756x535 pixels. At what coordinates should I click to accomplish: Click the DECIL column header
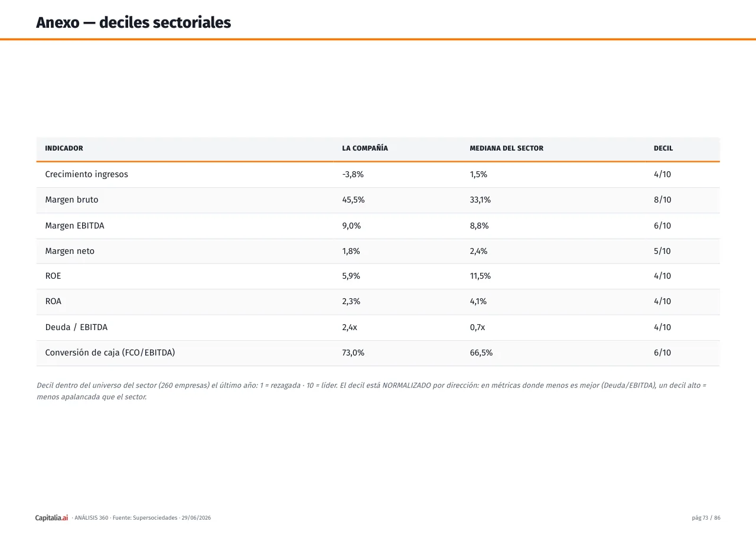pyautogui.click(x=663, y=148)
